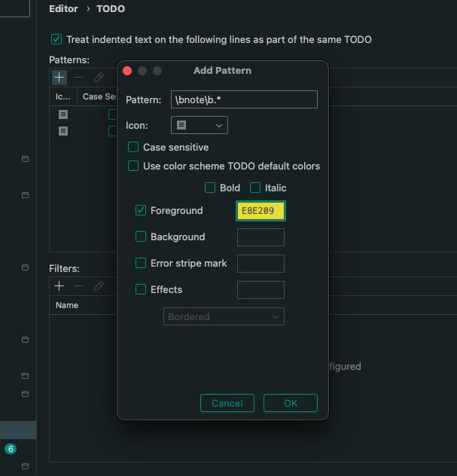457x476 pixels.
Task: Click the remove filter minus icon
Action: 78,286
